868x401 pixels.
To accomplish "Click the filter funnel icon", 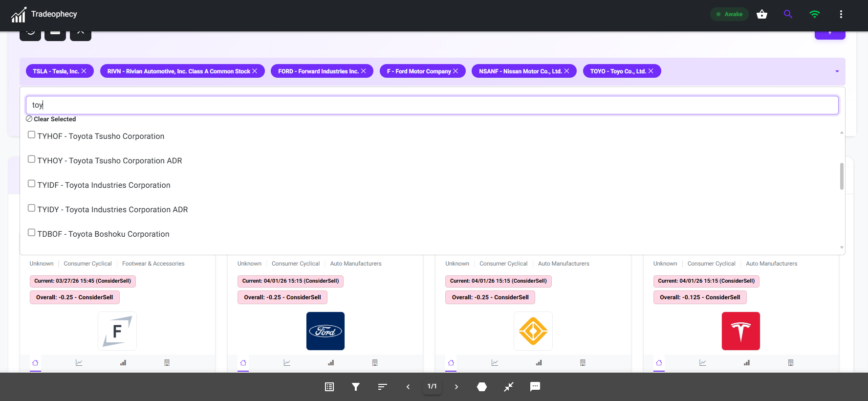I will (x=356, y=387).
